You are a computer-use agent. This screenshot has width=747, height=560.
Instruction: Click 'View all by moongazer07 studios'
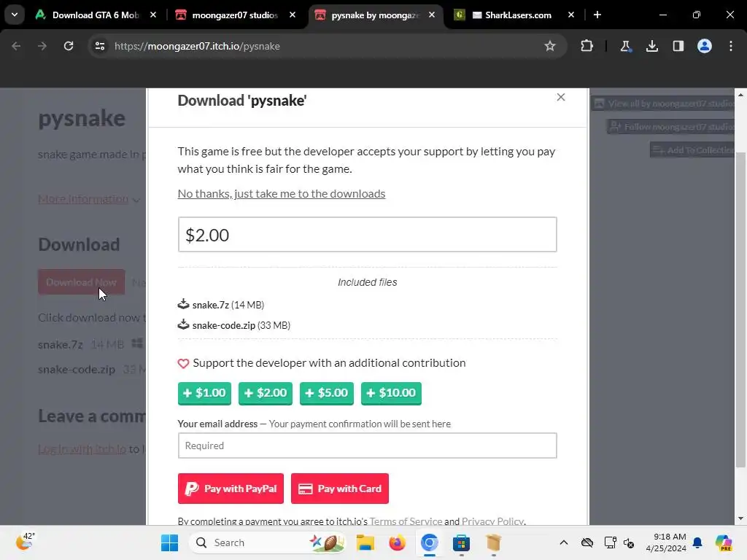click(663, 104)
